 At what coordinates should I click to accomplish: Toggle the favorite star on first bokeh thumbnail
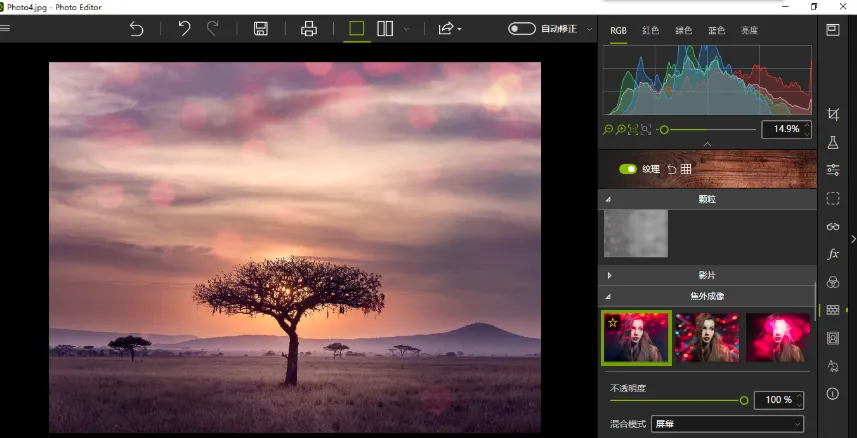(x=613, y=323)
